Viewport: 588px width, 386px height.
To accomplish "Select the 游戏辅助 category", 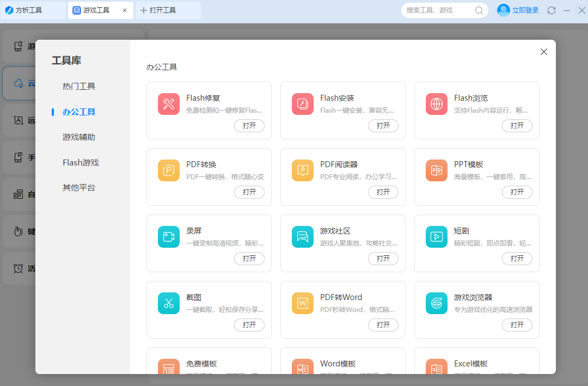I will click(x=80, y=137).
